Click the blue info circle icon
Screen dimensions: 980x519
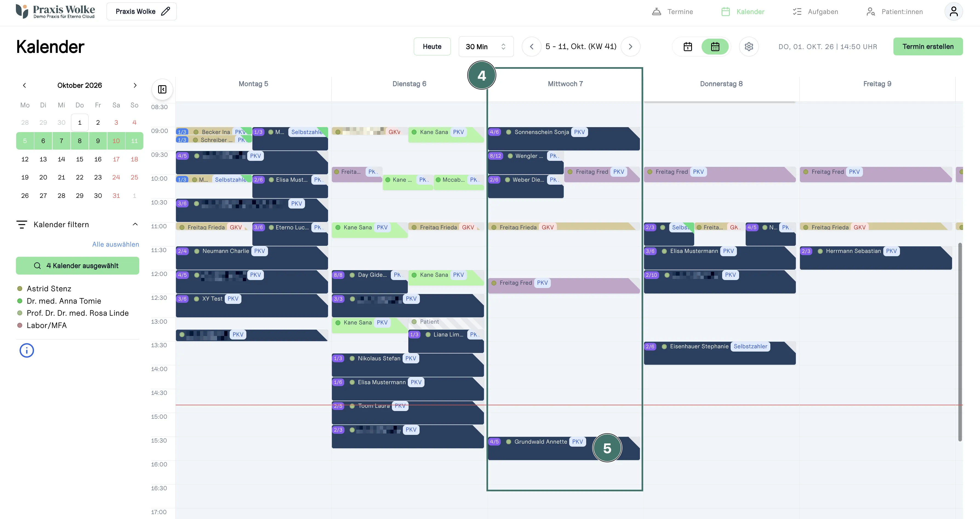pyautogui.click(x=27, y=350)
